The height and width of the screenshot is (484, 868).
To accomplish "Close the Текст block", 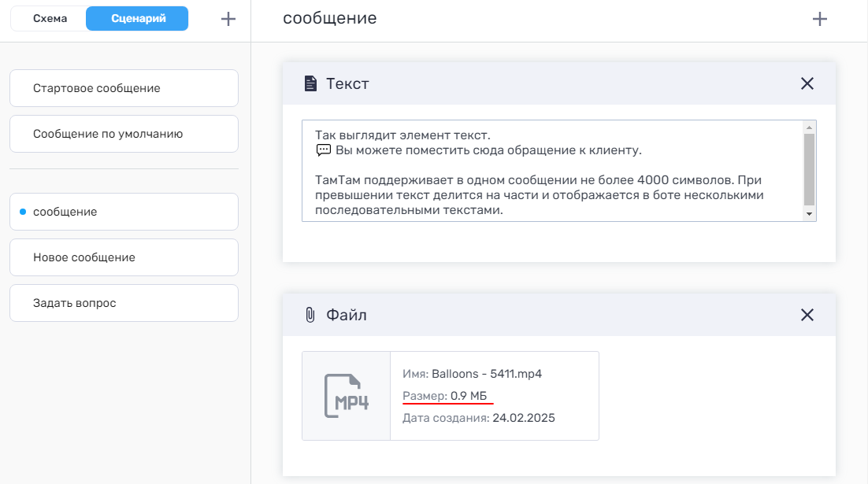I will pyautogui.click(x=807, y=83).
